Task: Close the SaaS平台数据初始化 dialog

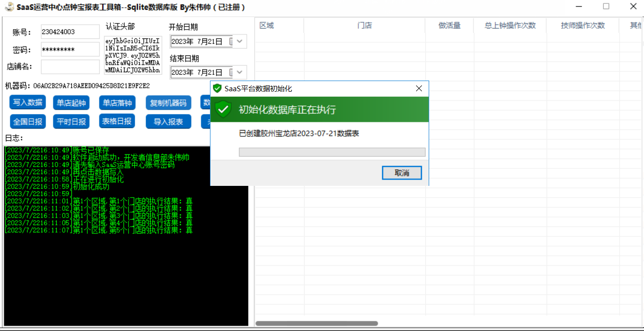Action: [419, 88]
